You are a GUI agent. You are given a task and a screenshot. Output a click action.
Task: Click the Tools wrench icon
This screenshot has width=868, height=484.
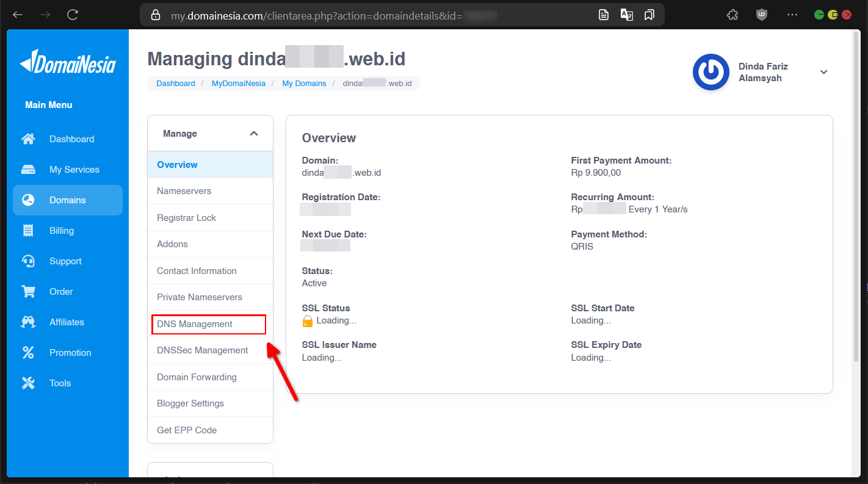point(28,383)
